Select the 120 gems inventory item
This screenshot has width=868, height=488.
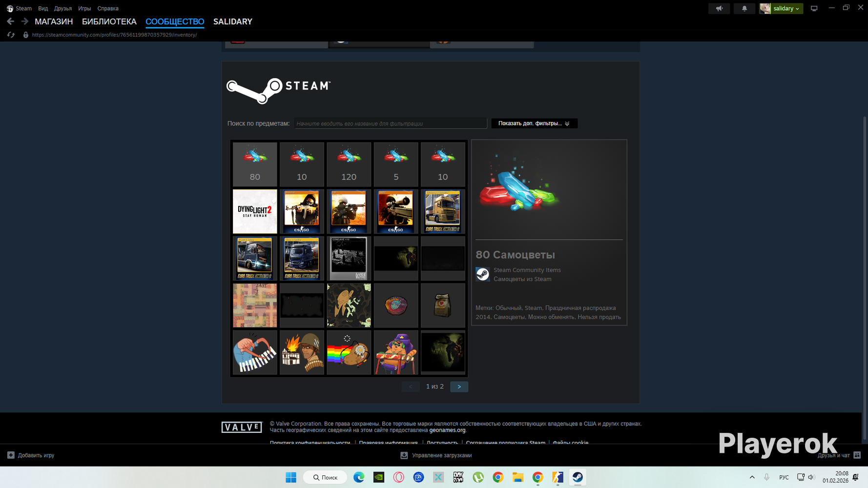pos(349,164)
